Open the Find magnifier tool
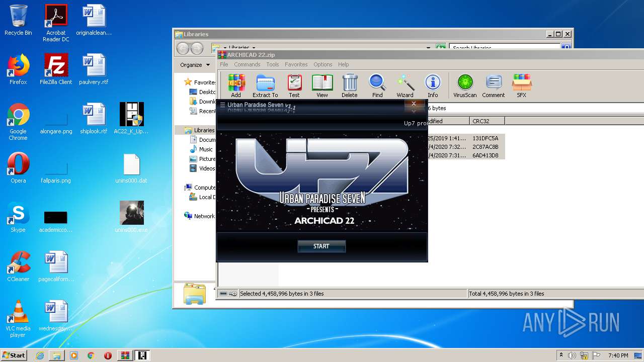 [x=377, y=85]
